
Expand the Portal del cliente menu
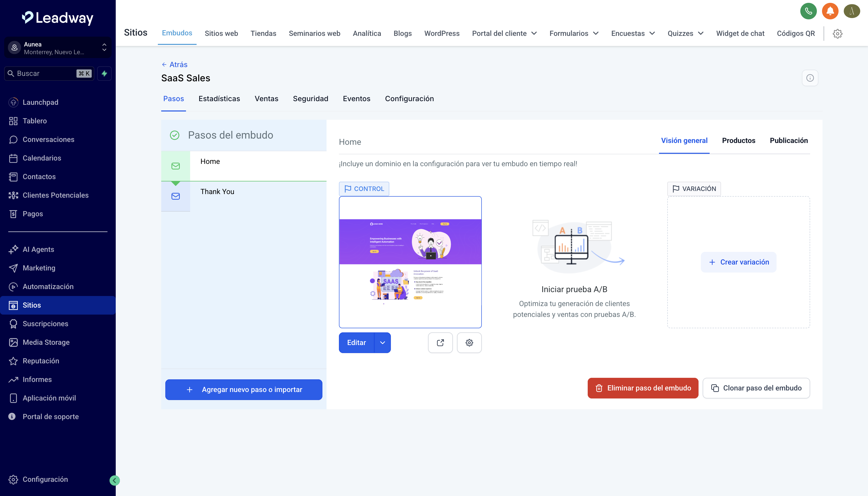[x=504, y=33]
